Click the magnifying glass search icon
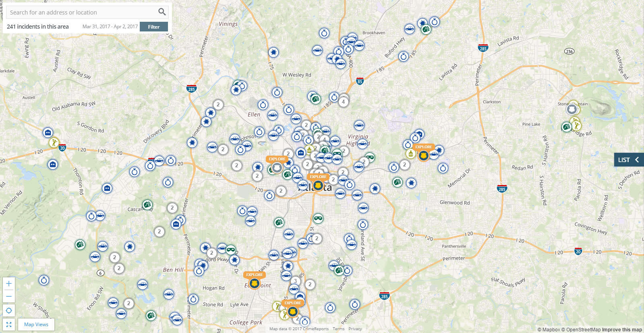The height and width of the screenshot is (333, 644). [162, 12]
